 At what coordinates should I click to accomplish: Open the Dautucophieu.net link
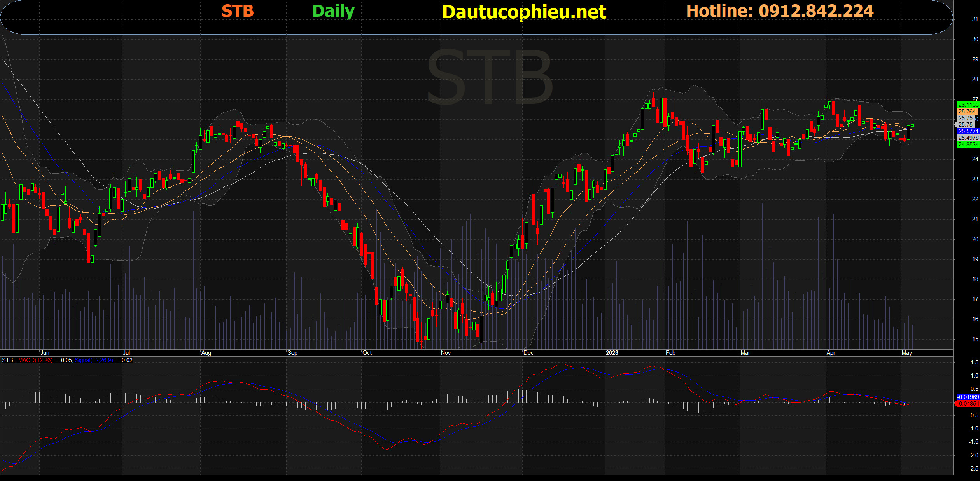tap(524, 12)
